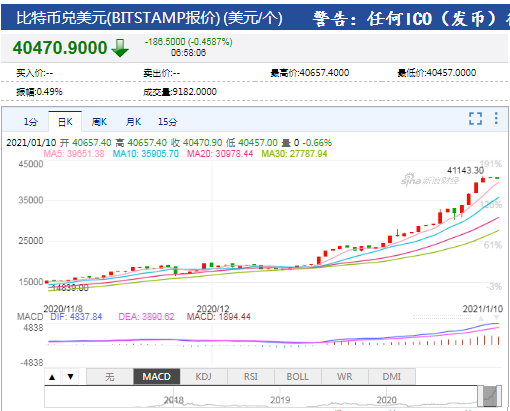Click the green down arrow price icon

(x=120, y=48)
